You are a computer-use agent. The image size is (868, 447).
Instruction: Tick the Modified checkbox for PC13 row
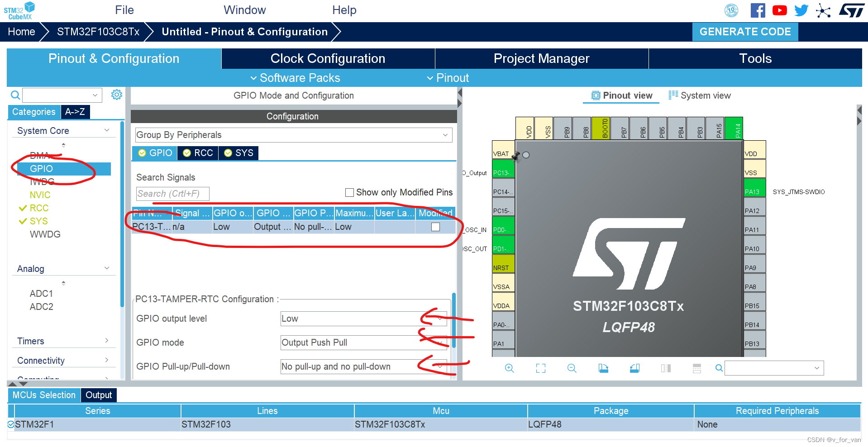[x=435, y=227]
